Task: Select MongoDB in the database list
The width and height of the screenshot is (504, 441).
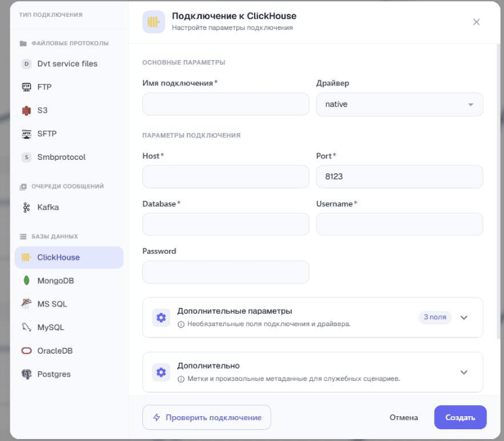Action: pyautogui.click(x=69, y=281)
